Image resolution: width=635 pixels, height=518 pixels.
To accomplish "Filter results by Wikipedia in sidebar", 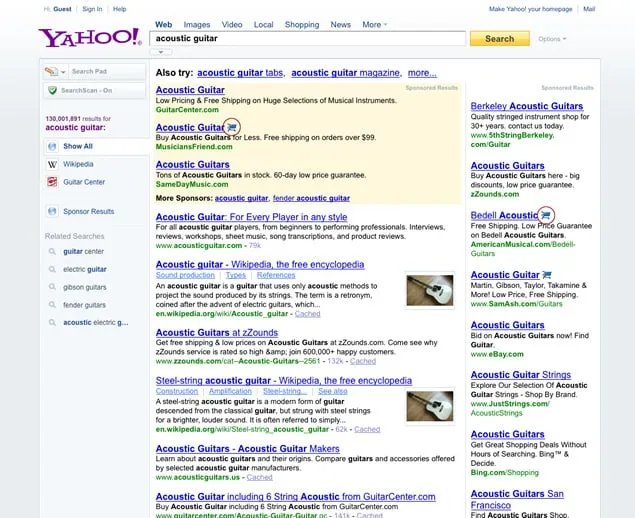I will tap(78, 164).
